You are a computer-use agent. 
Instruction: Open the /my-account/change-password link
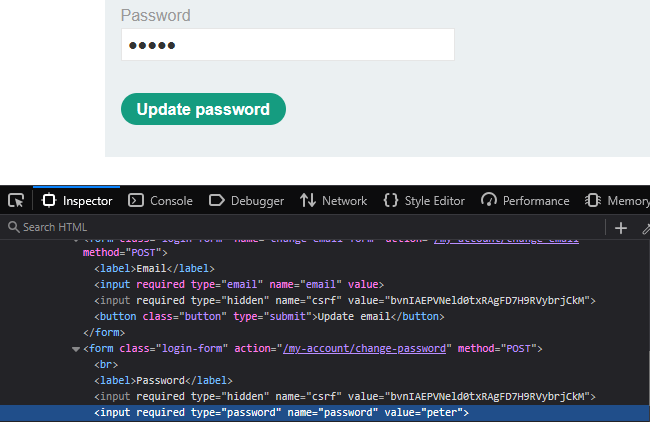tap(364, 348)
